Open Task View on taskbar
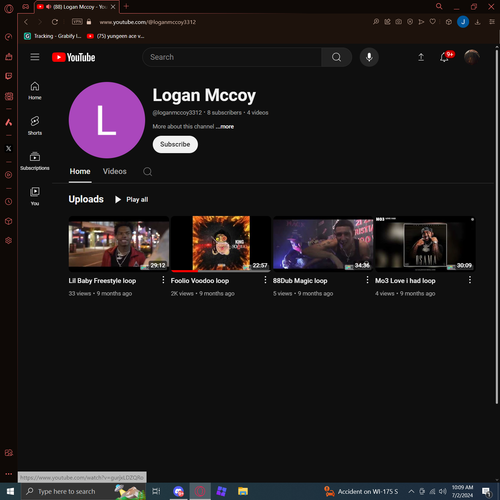500x500 pixels. click(156, 491)
